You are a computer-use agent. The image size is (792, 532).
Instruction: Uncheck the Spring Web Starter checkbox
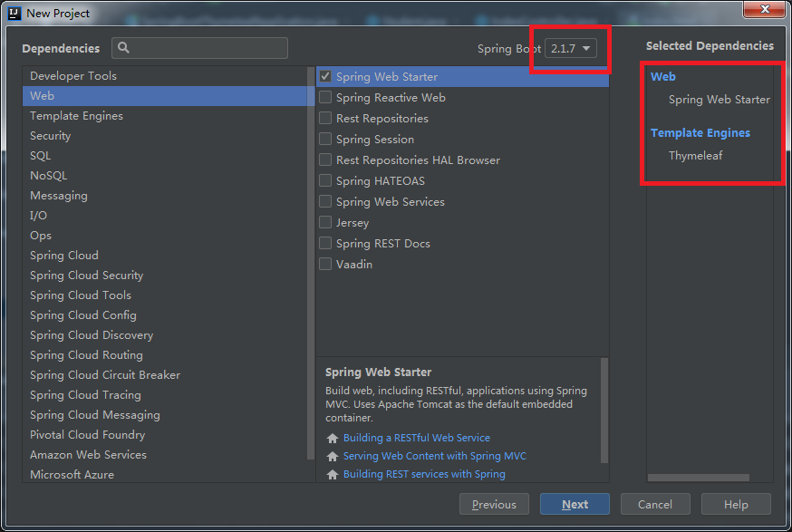click(x=325, y=77)
